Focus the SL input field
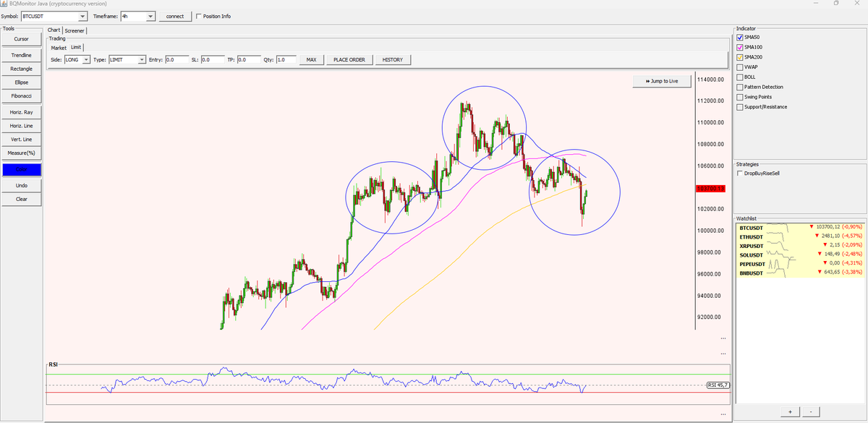 213,60
